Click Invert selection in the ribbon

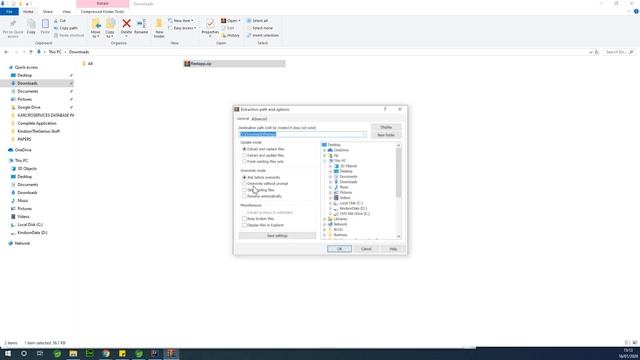pos(262,36)
